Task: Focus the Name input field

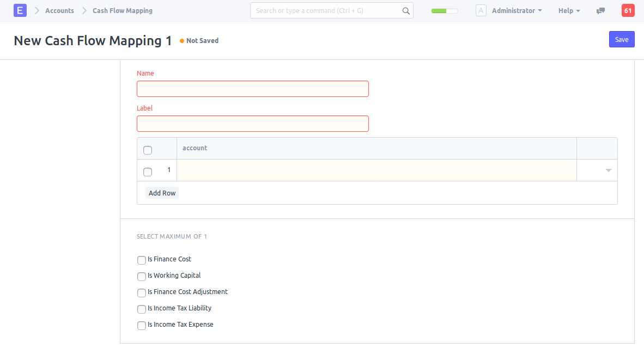Action: [x=252, y=89]
